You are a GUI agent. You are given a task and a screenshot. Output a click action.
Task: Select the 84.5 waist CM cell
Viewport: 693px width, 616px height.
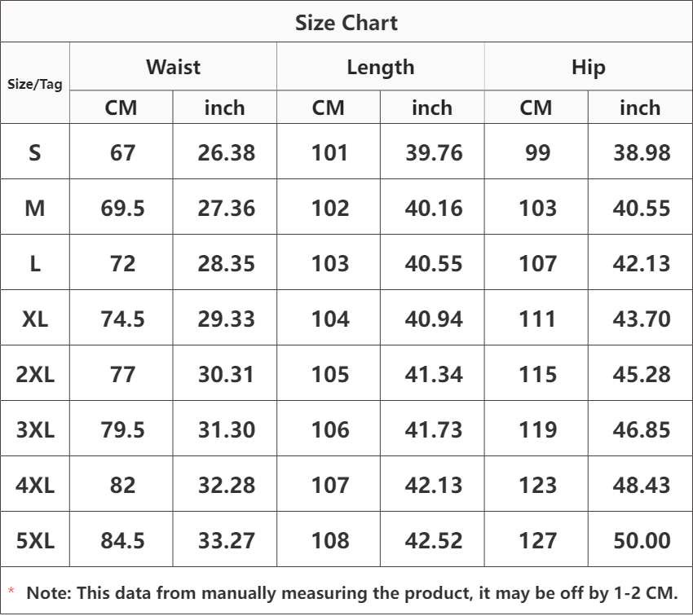(122, 540)
